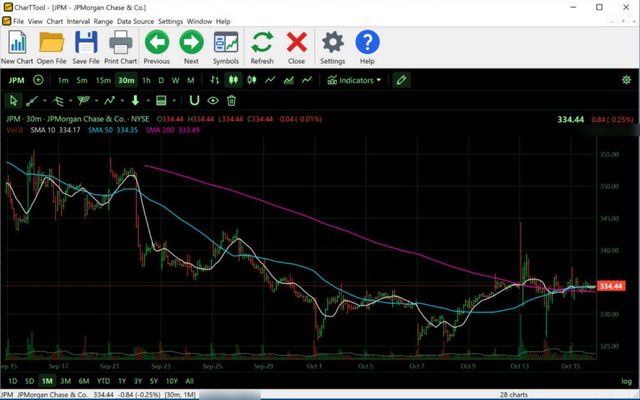Delete drawings with the trash icon

click(231, 100)
